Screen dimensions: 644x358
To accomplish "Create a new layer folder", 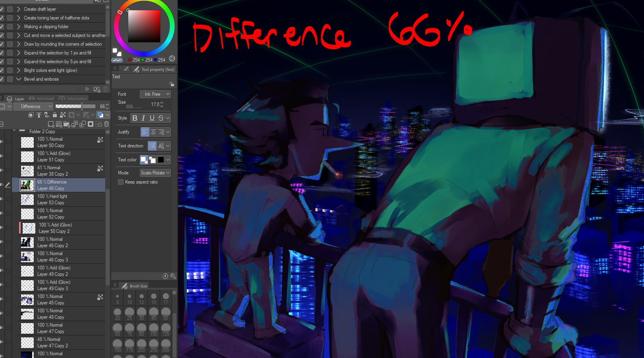I will (67, 124).
